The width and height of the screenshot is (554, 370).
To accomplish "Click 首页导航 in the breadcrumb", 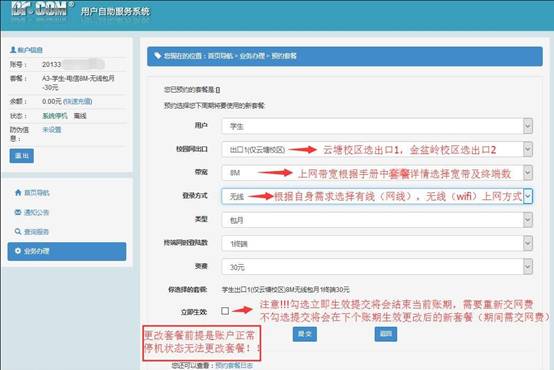I will click(x=220, y=56).
